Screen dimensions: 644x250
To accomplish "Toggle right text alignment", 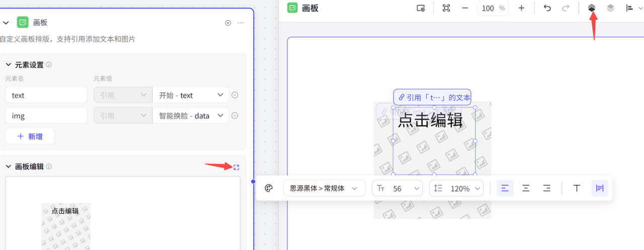I will click(546, 188).
